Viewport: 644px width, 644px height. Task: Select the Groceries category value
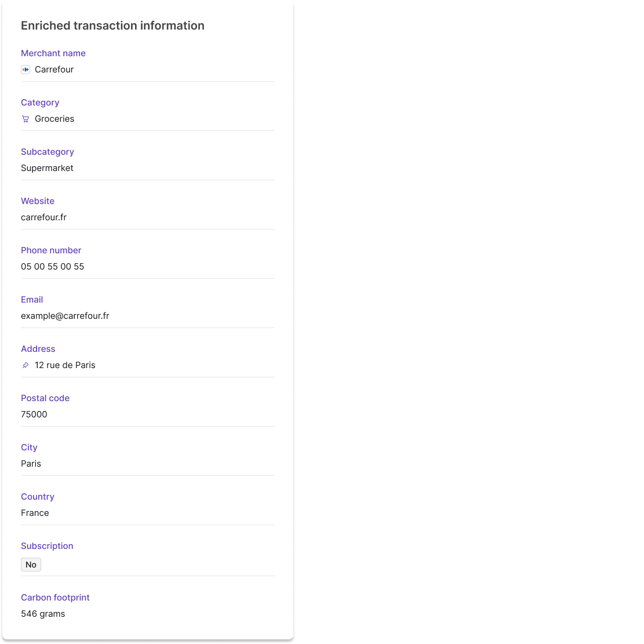point(54,119)
